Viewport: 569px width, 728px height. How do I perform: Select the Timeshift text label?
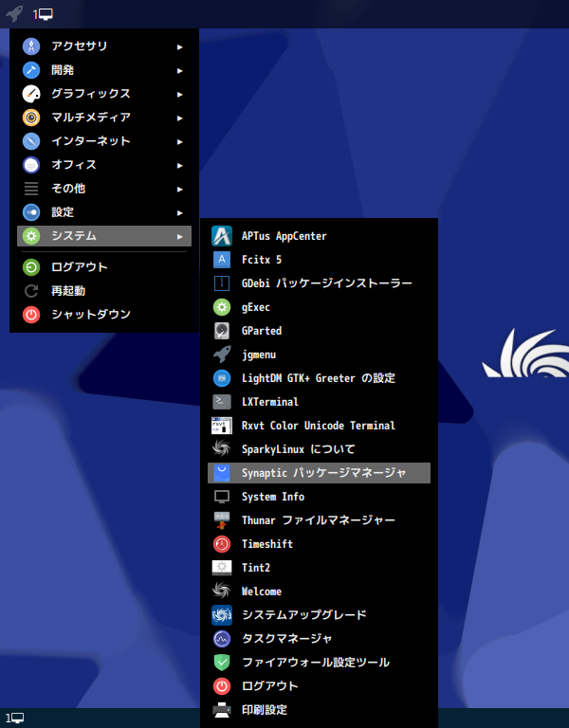[267, 544]
